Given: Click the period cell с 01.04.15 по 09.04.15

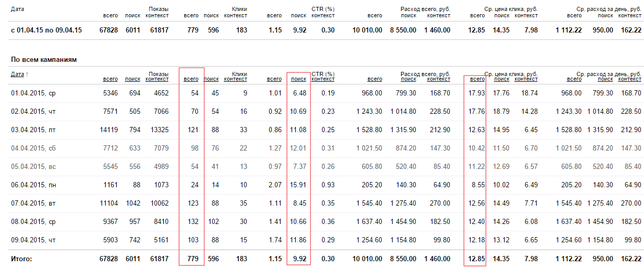Looking at the screenshot, I should coord(46,30).
